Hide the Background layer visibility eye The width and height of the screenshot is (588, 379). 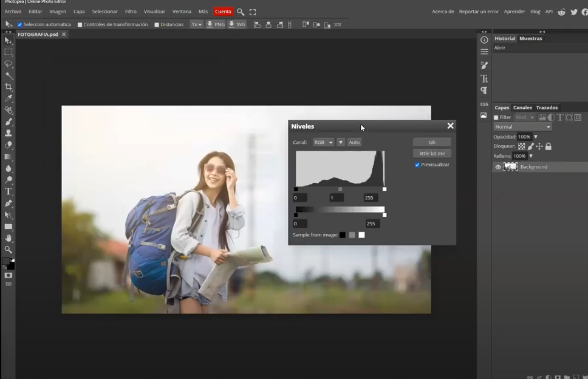point(498,167)
